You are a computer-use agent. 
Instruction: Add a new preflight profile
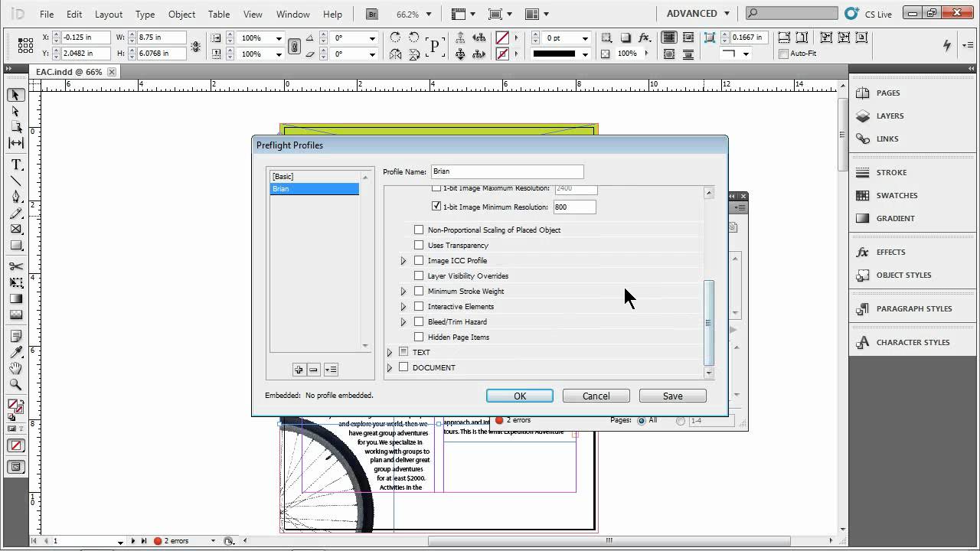click(299, 370)
